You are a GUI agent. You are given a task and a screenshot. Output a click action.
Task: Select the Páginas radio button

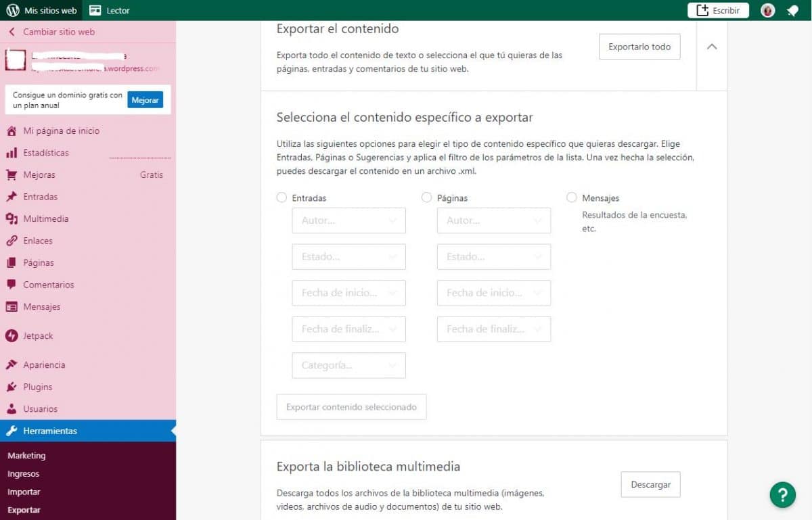[426, 197]
